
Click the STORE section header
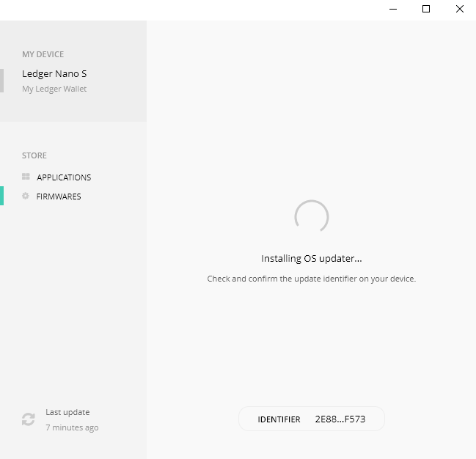pos(34,155)
